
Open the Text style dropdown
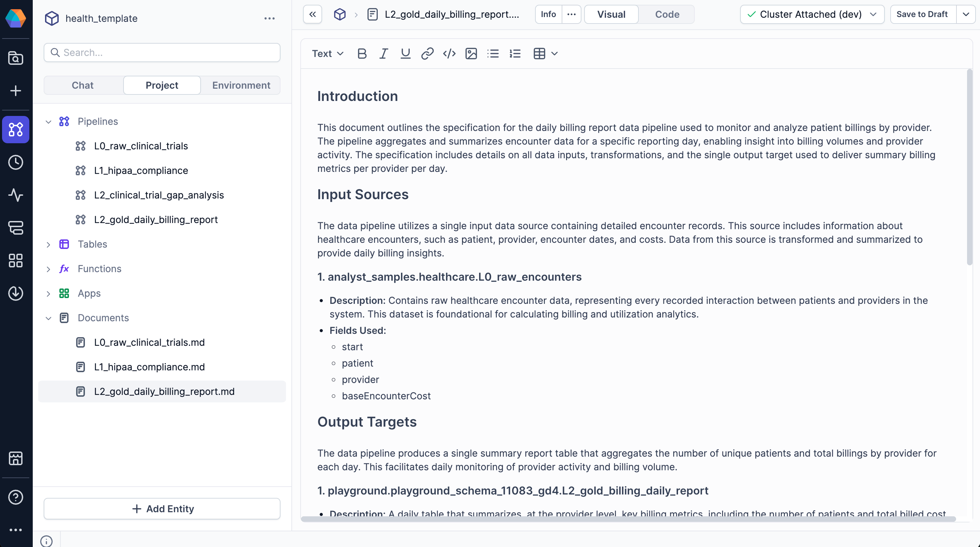[x=327, y=54]
